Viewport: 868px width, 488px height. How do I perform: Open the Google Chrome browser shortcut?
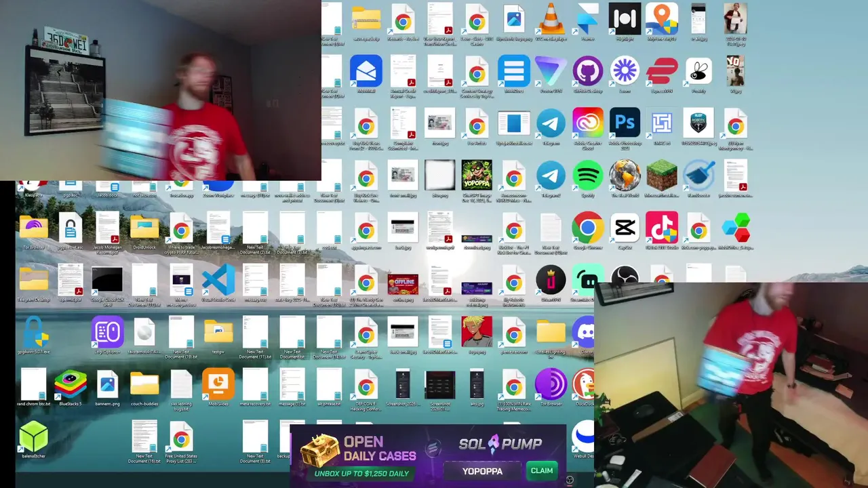pos(587,228)
